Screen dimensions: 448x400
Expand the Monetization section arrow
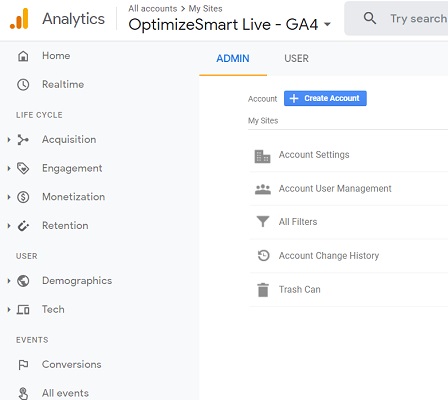(x=9, y=197)
